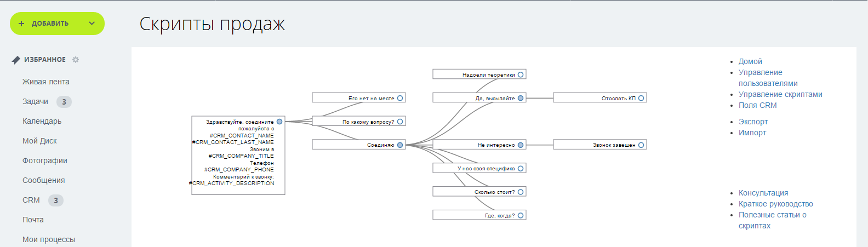This screenshot has height=247, width=868.
Task: Click the circle on 'Сколько стоит?' node
Action: [521, 192]
